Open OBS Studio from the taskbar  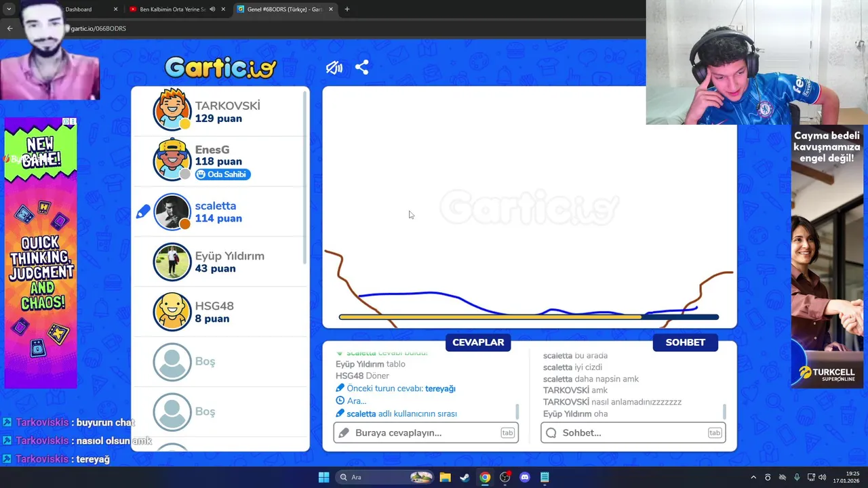pos(505,477)
